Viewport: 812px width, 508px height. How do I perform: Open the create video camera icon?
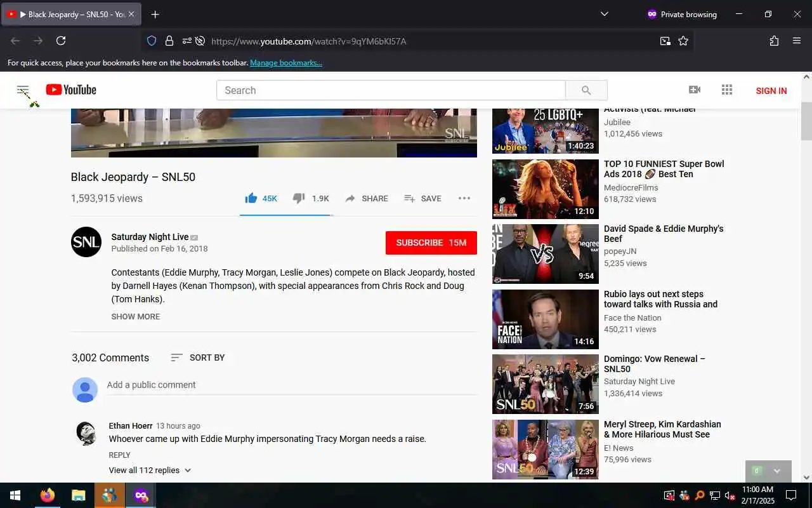pos(695,90)
